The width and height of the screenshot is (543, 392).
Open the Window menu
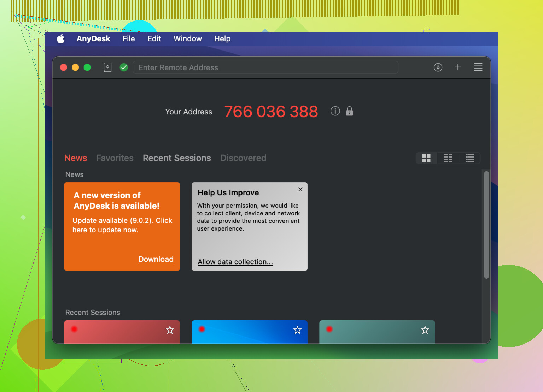click(188, 39)
